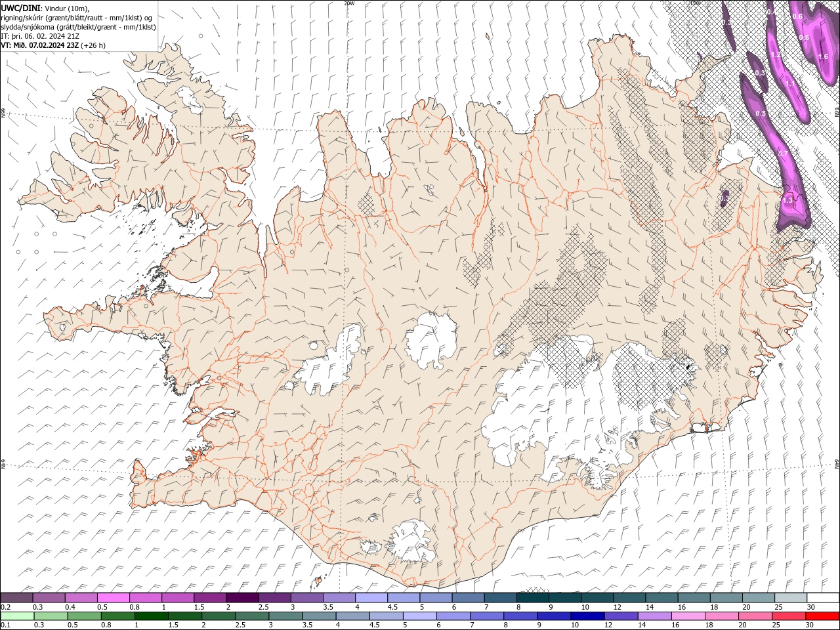Click the darkest green 1 swatch in bottom legend row
The height and width of the screenshot is (630, 840).
point(152,616)
